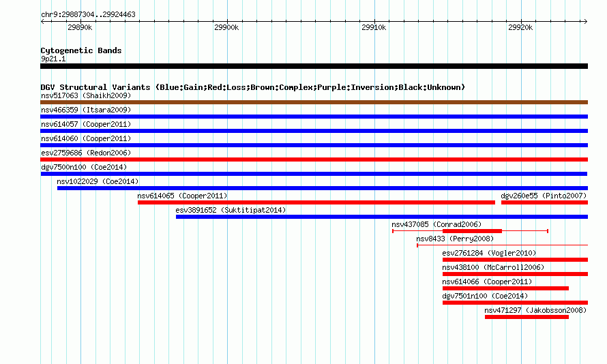Select the red dgv7501n100 loss bar
Viewport: 607px width, 364px height.
click(x=515, y=303)
